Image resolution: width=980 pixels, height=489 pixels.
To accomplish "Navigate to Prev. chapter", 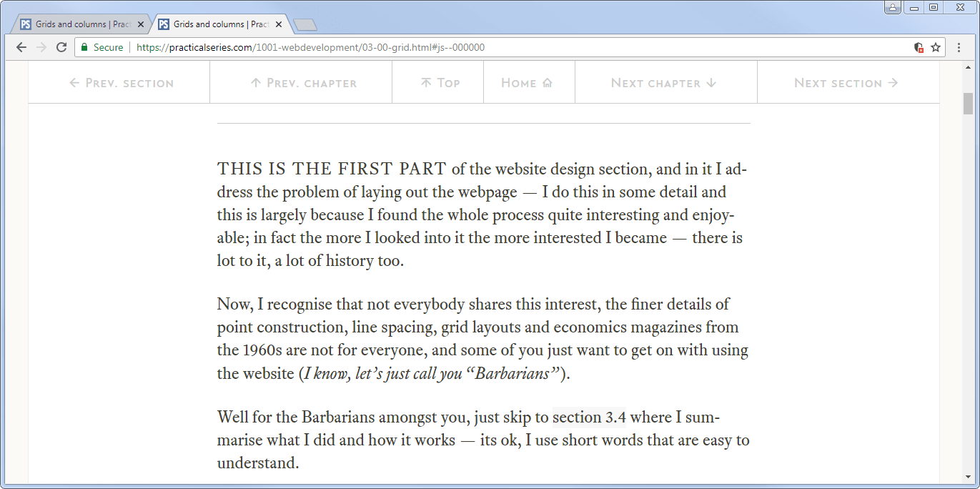I will (x=304, y=83).
